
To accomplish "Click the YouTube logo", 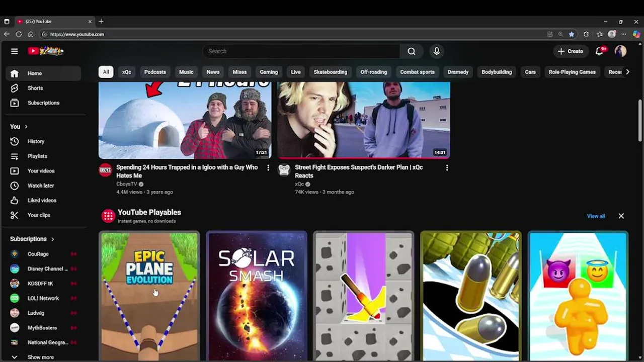I will point(45,51).
